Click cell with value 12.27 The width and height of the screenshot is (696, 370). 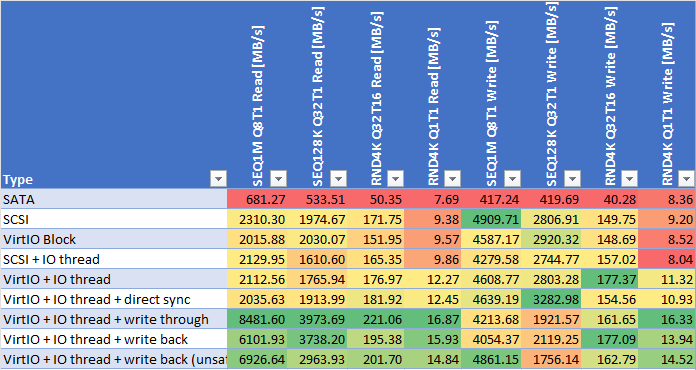(433, 279)
